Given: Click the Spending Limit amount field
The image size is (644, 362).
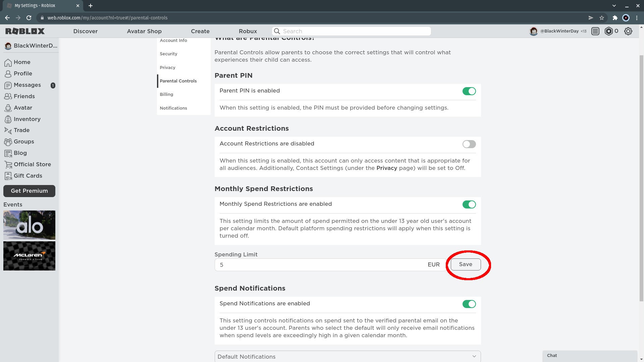Looking at the screenshot, I should point(330,265).
